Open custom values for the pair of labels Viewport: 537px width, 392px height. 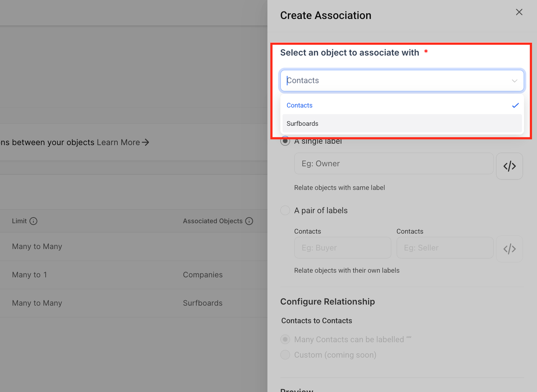(x=509, y=249)
